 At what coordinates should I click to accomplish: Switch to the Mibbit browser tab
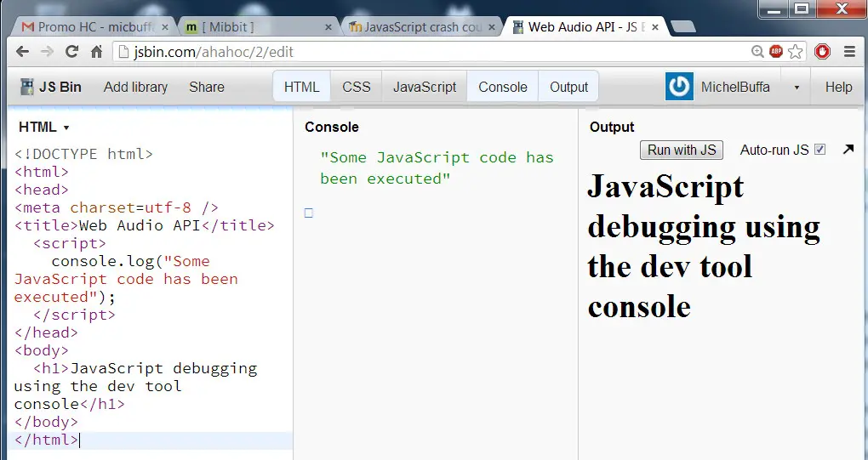pyautogui.click(x=259, y=27)
